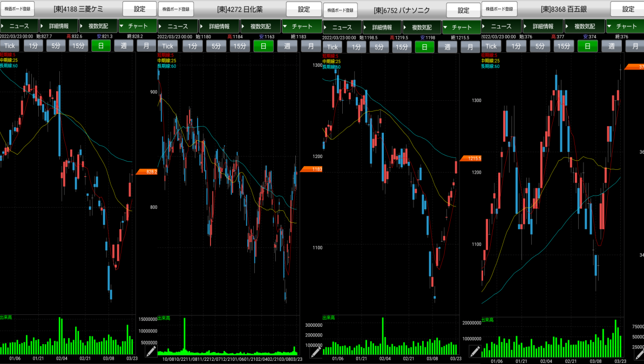Collapse the チャート section for パナソニク
This screenshot has height=364, width=644.
[x=460, y=27]
